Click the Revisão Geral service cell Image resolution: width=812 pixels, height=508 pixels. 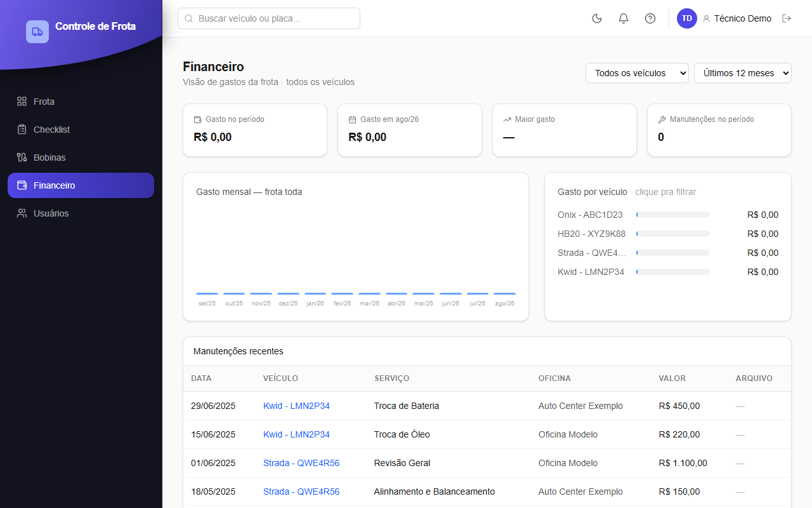point(402,463)
